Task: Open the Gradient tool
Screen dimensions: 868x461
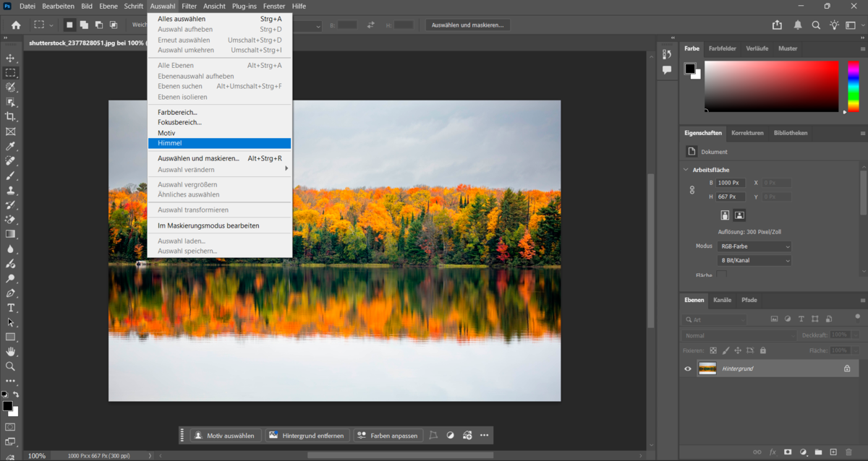Action: (10, 233)
